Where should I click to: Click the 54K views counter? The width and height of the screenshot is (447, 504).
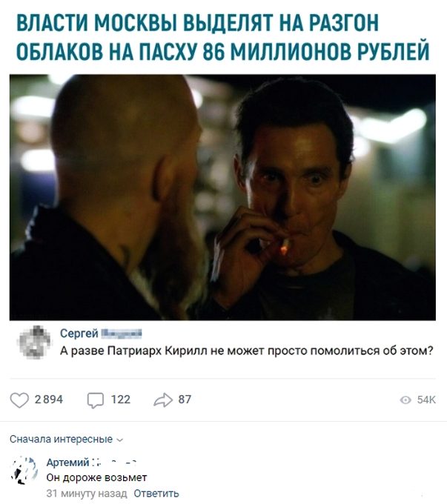click(426, 399)
